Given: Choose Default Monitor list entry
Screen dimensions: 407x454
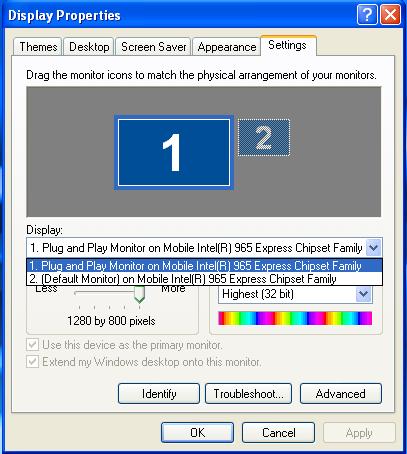Looking at the screenshot, I should pos(204,279).
